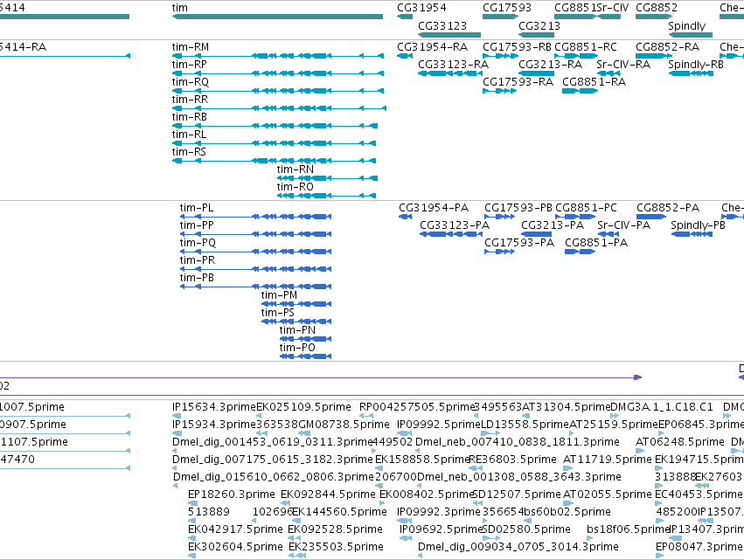Click the CG17593 gene label
The width and height of the screenshot is (744, 560).
[x=507, y=8]
